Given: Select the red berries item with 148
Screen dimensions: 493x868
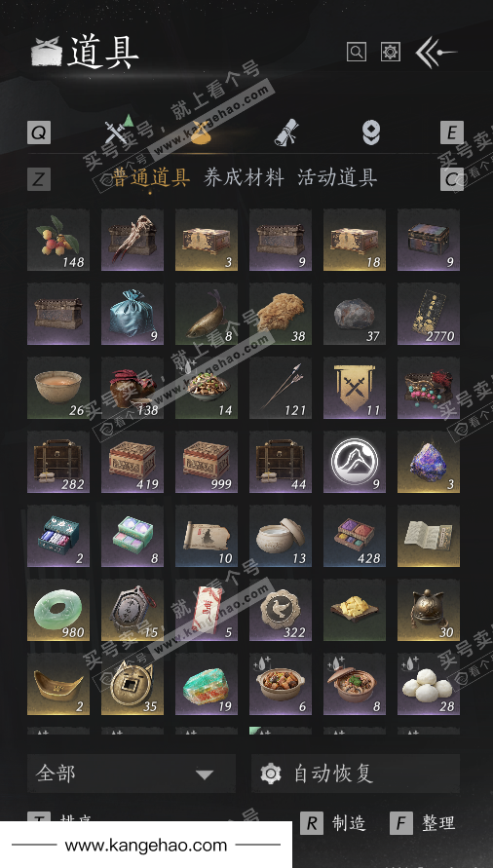Looking at the screenshot, I should [58, 240].
